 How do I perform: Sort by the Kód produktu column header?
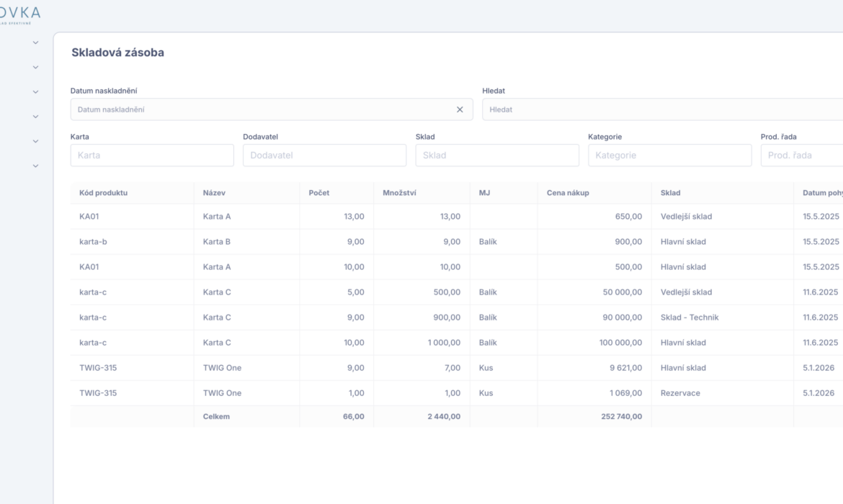click(103, 193)
